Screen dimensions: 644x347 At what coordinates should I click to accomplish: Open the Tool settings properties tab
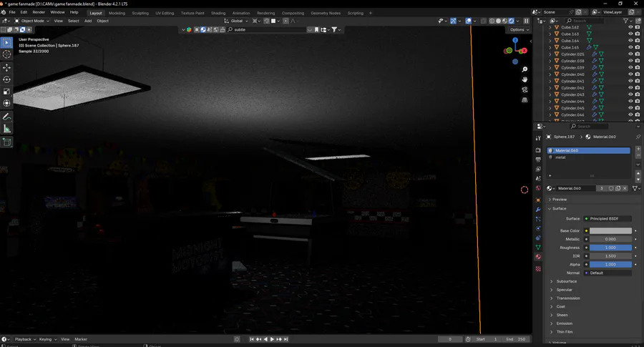click(x=538, y=138)
